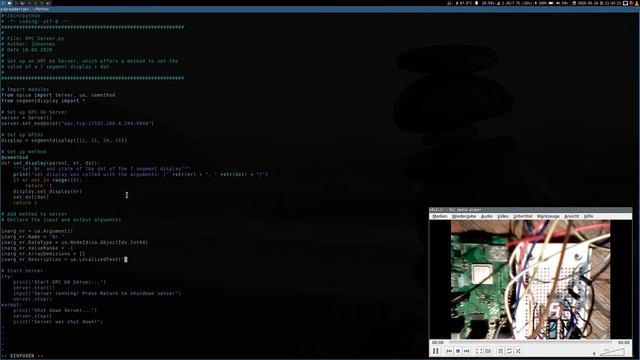Show VLC playlist
This screenshot has width=640, height=360.
tap(501, 351)
